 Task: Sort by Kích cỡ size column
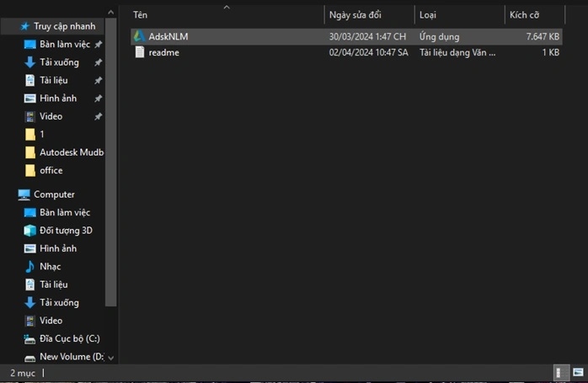click(x=524, y=15)
